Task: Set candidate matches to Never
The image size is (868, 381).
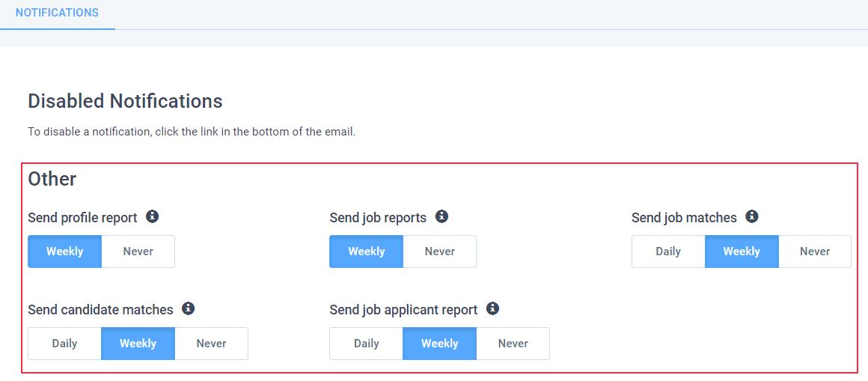Action: (212, 344)
